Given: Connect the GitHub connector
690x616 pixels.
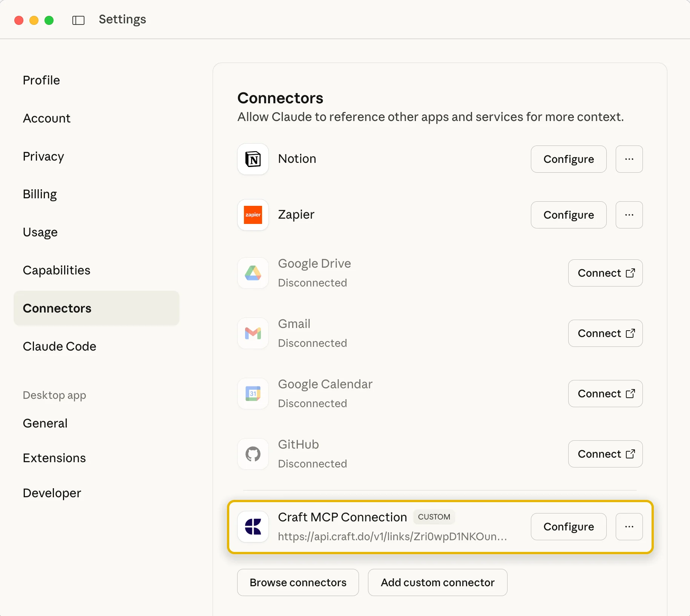Looking at the screenshot, I should pyautogui.click(x=605, y=454).
